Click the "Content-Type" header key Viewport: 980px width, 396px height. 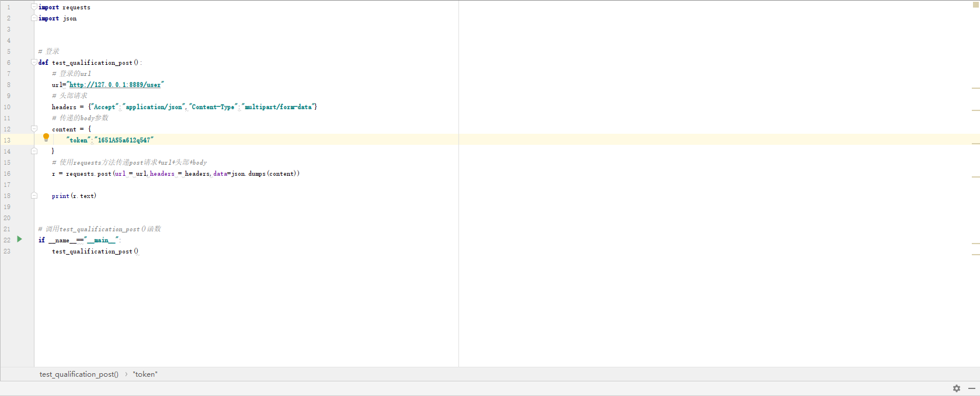pos(213,107)
